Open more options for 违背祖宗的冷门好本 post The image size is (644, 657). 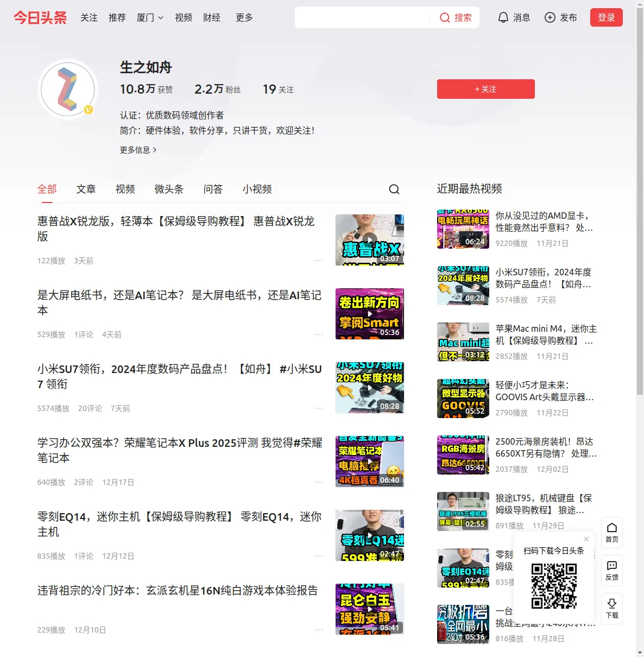(x=319, y=630)
